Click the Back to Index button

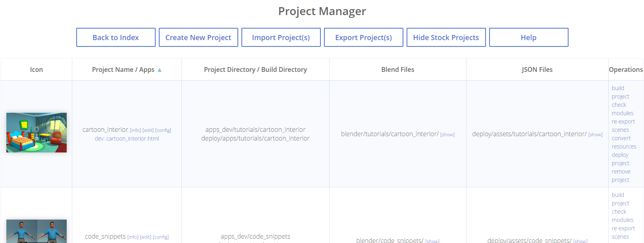[116, 37]
